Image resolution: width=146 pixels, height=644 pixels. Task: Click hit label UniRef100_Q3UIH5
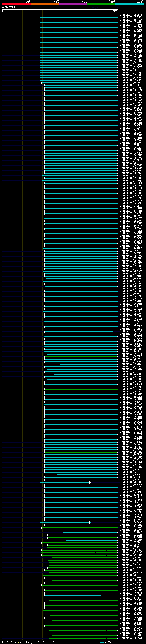131,620
